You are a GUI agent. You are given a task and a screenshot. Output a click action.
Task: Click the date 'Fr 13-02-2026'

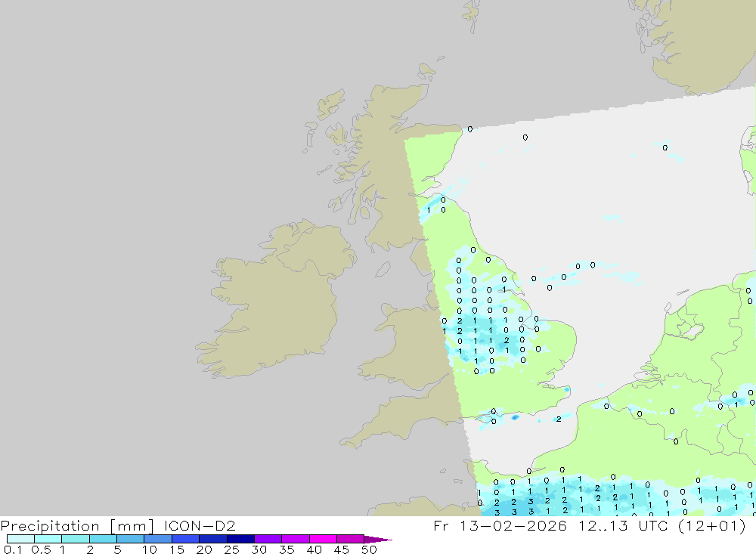click(500, 525)
